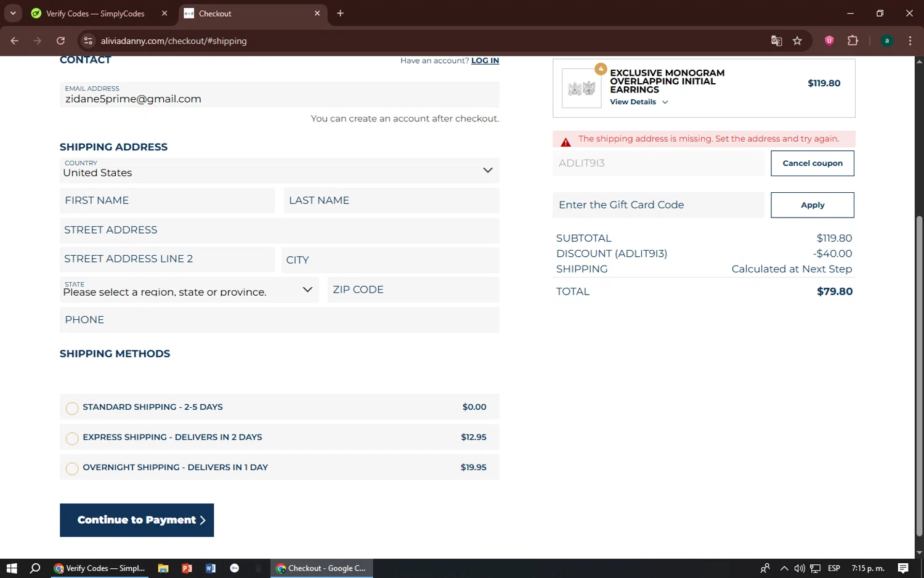Close the Checkout tab
This screenshot has width=924, height=578.
click(x=317, y=13)
